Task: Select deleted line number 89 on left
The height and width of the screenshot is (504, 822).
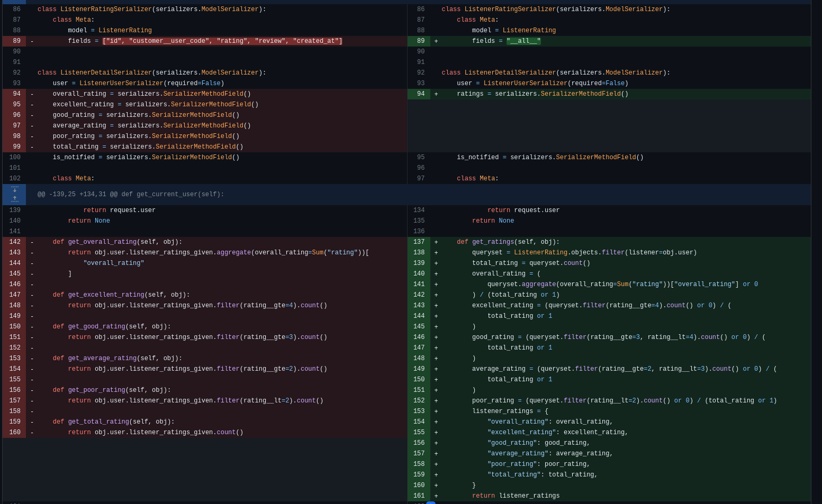Action: (x=16, y=41)
